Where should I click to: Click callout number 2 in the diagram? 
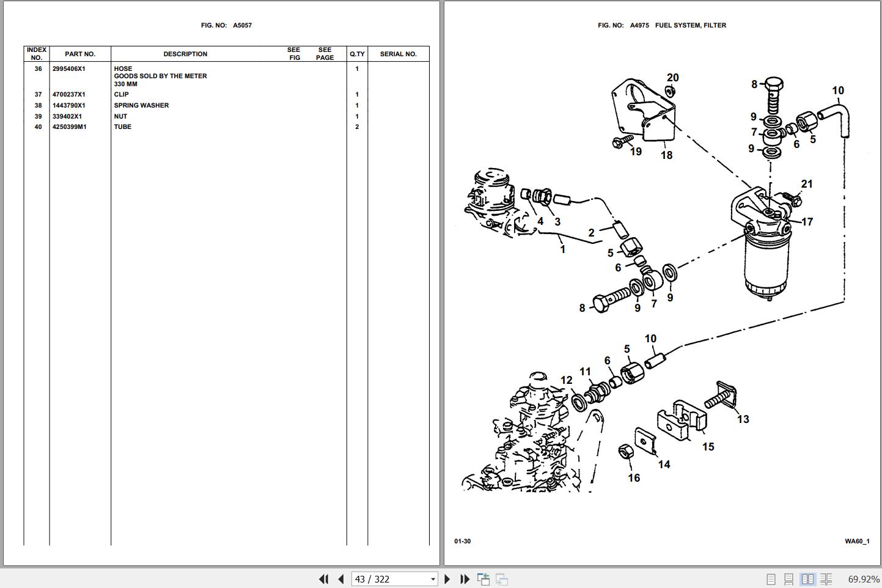(x=591, y=233)
